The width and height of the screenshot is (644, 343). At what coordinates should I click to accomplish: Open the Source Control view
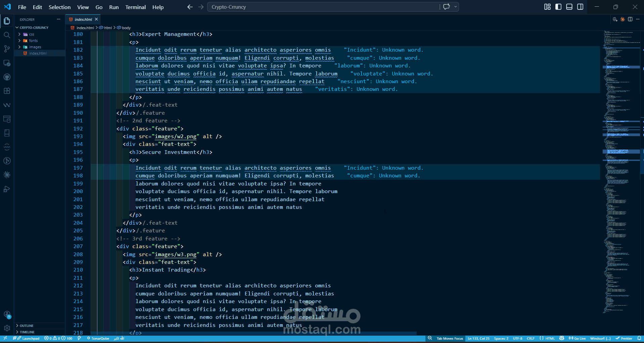pos(7,49)
